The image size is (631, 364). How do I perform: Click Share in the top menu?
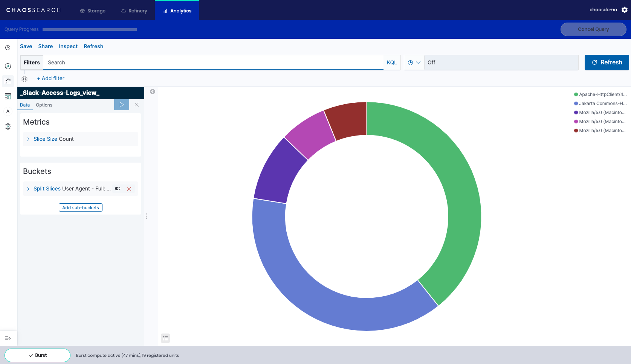46,46
